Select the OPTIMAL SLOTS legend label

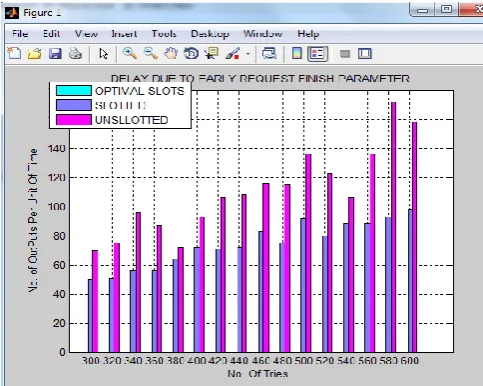pos(140,91)
